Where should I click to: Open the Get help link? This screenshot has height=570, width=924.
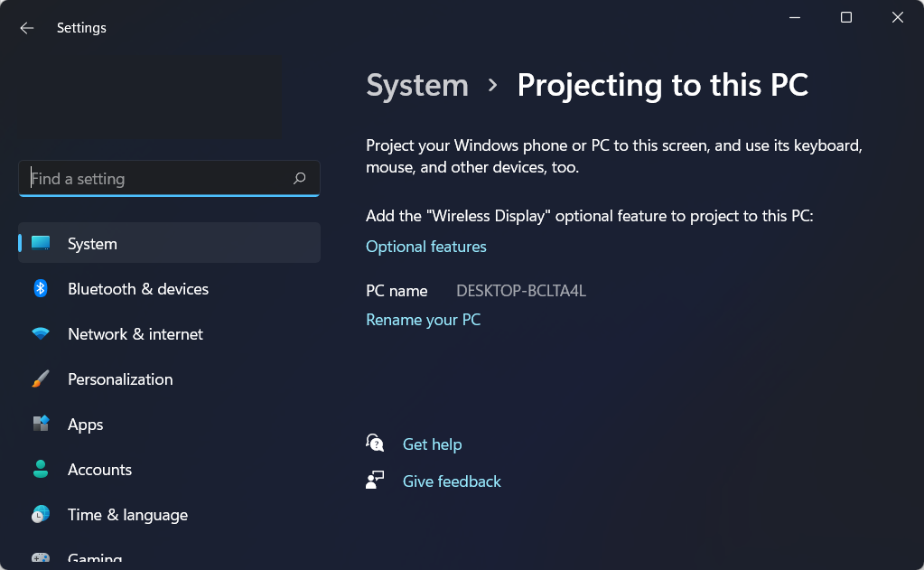point(432,444)
